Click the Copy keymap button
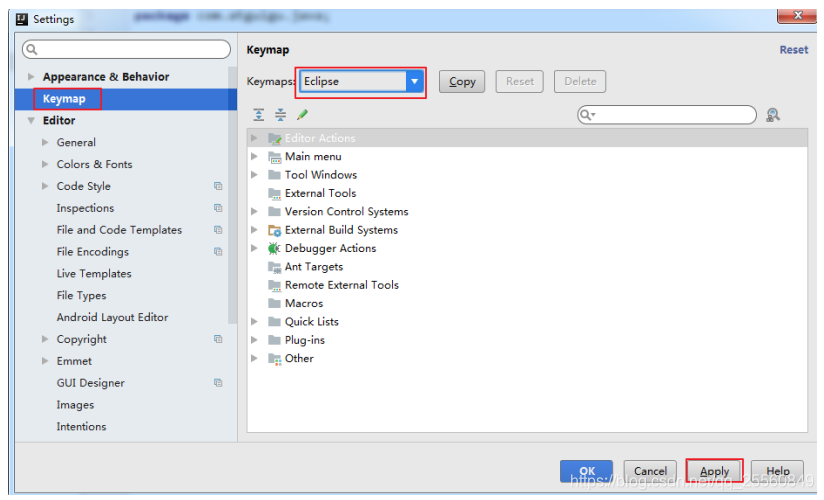This screenshot has height=500, width=824. (x=462, y=81)
